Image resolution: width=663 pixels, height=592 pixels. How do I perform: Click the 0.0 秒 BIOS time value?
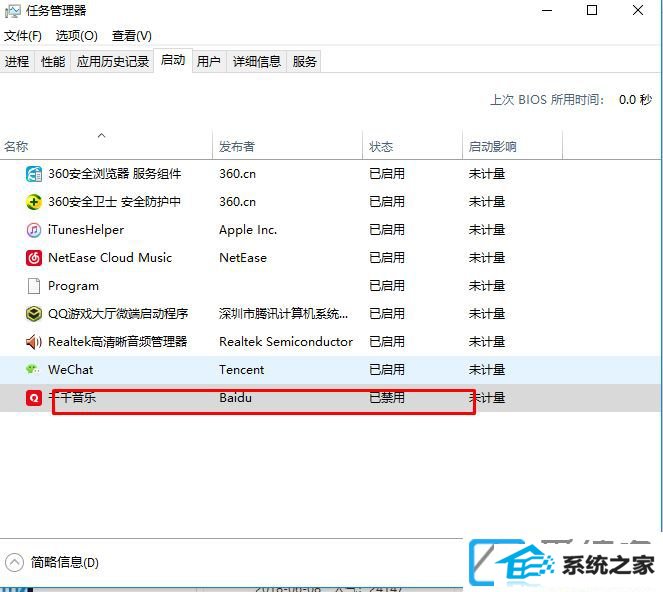[636, 100]
